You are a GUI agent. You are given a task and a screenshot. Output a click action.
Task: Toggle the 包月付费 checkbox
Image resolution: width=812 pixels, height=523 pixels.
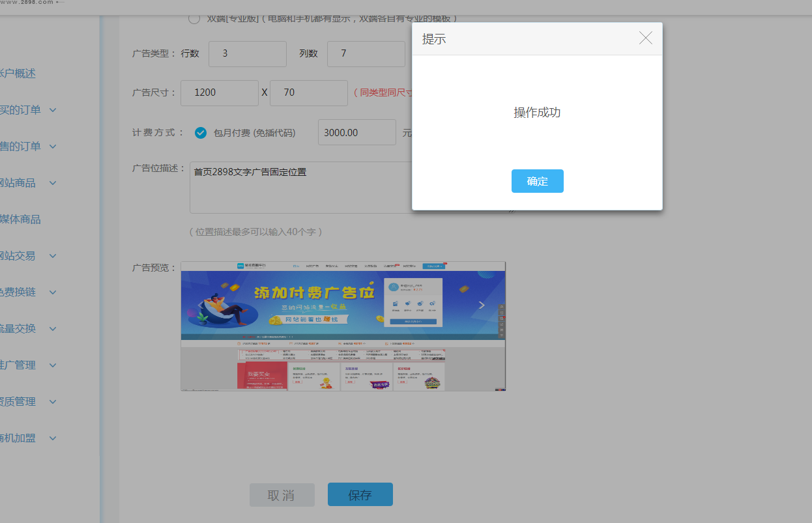coord(201,133)
